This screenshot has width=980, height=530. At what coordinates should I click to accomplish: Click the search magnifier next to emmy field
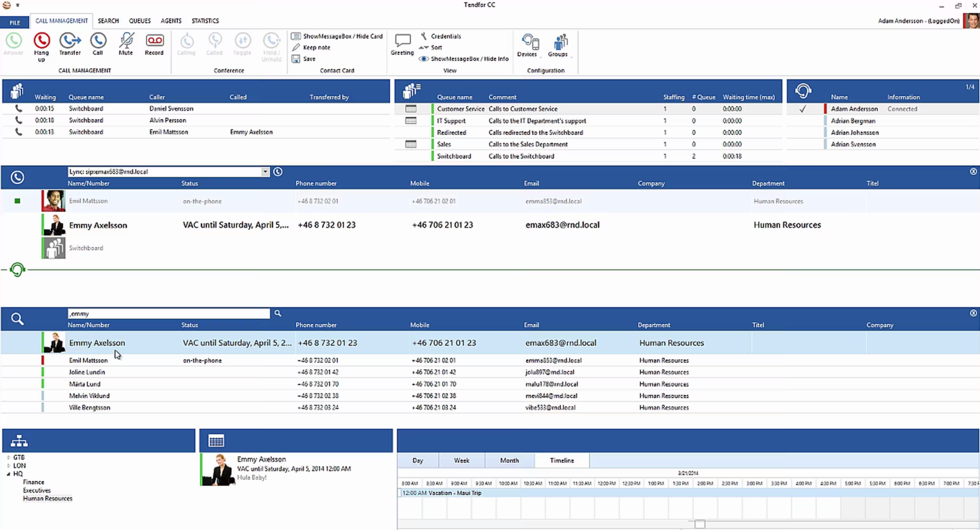click(278, 313)
